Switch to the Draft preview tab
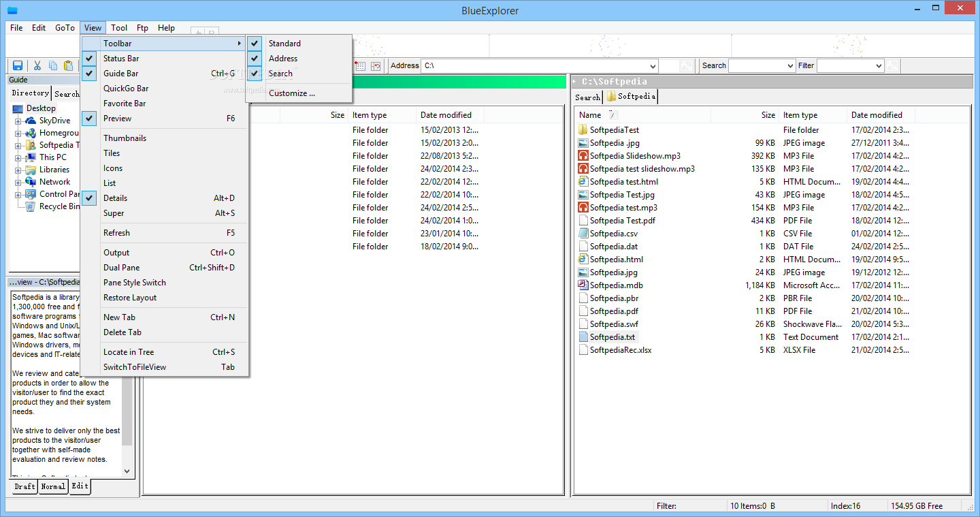The width and height of the screenshot is (980, 517). [25, 486]
